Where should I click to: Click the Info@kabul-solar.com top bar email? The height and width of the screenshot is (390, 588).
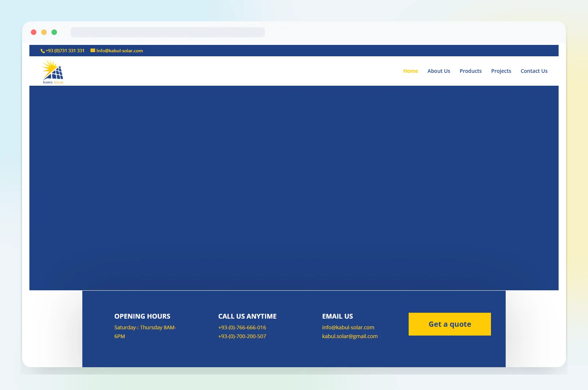point(119,51)
